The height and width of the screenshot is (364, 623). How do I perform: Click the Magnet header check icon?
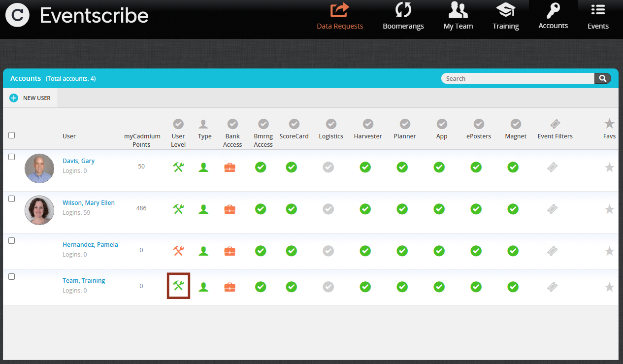[516, 124]
